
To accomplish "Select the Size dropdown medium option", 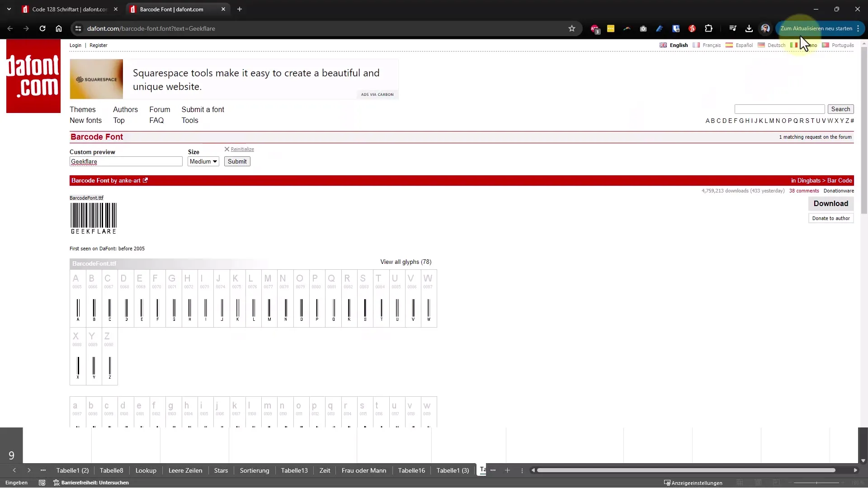I will point(202,161).
